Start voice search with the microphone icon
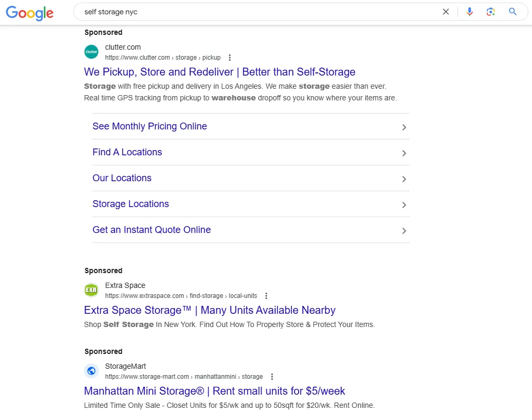 coord(470,12)
